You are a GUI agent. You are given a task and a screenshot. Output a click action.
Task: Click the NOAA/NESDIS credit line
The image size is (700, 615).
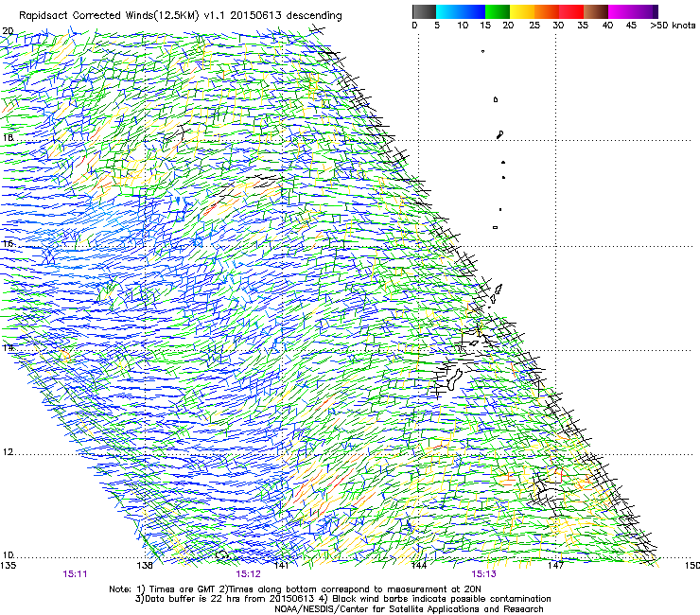point(409,609)
